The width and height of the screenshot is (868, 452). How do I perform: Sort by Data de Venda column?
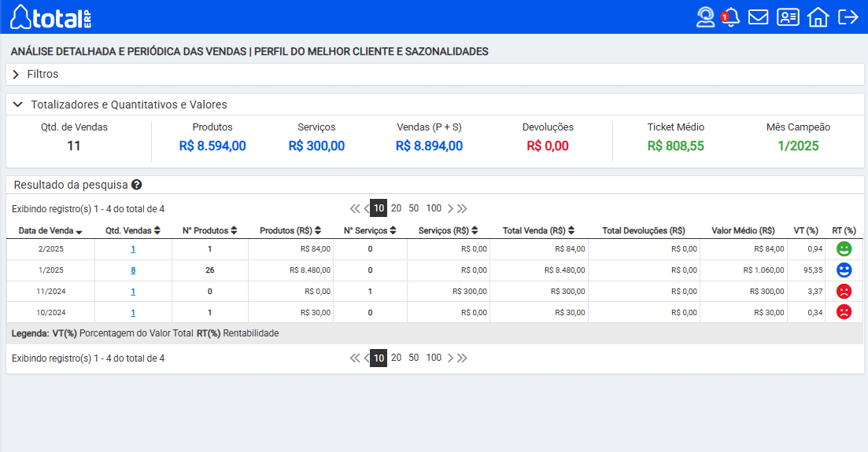(50, 231)
